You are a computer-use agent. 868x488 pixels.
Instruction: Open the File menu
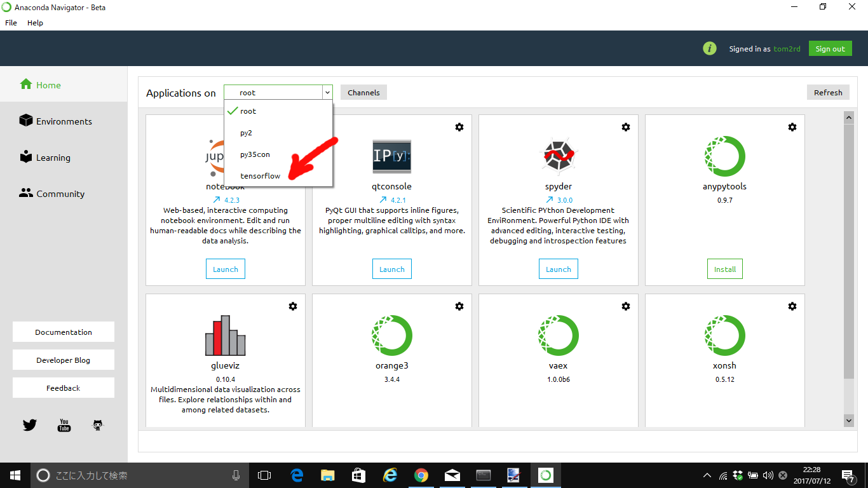tap(11, 23)
